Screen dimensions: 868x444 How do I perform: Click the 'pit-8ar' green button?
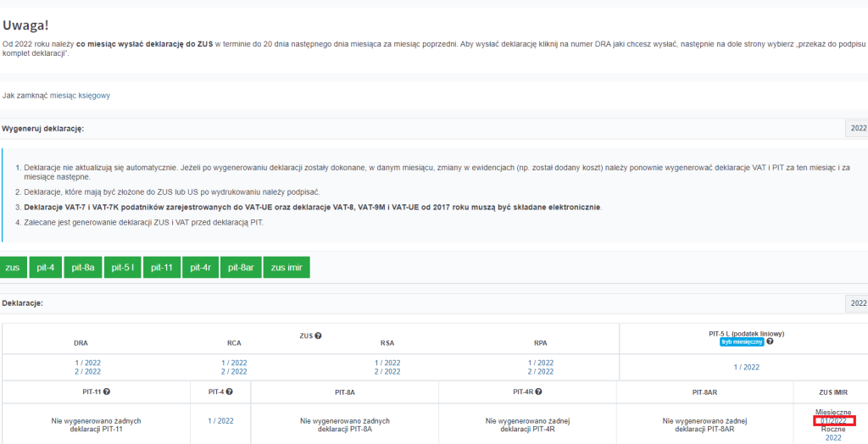[x=241, y=267]
